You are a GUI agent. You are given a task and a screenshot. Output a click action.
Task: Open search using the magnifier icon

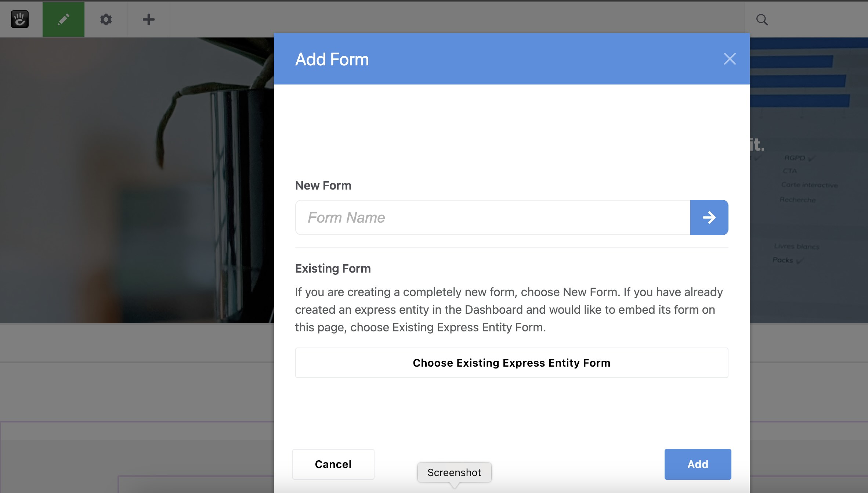click(x=762, y=19)
